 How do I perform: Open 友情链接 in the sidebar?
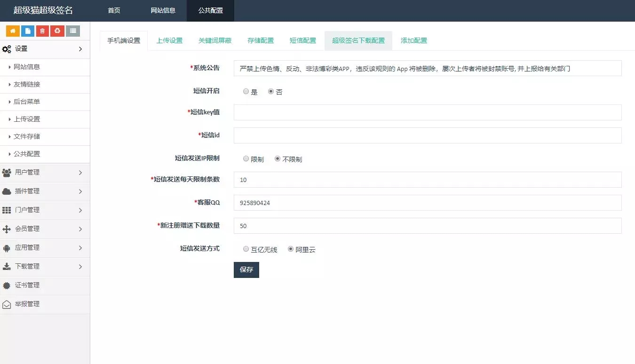pos(27,84)
